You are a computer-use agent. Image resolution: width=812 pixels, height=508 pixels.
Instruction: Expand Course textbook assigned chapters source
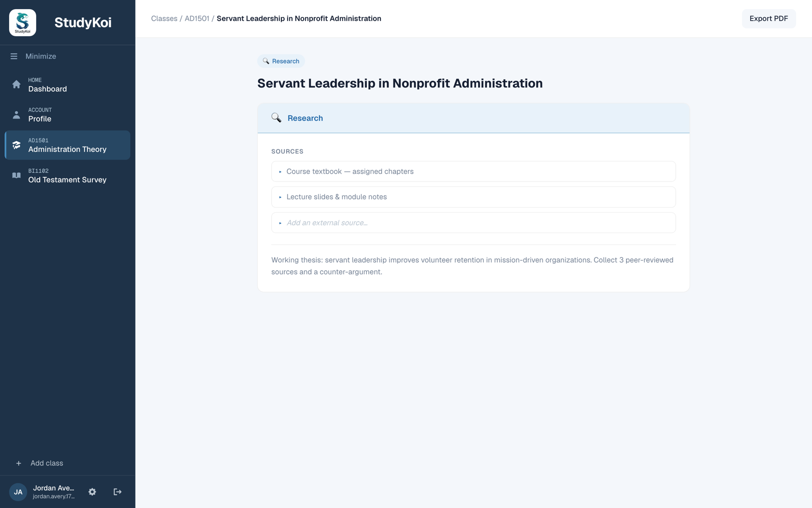click(x=473, y=171)
